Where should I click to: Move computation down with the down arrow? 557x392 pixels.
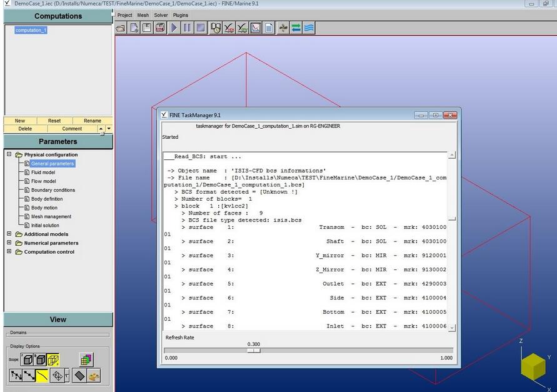109,129
